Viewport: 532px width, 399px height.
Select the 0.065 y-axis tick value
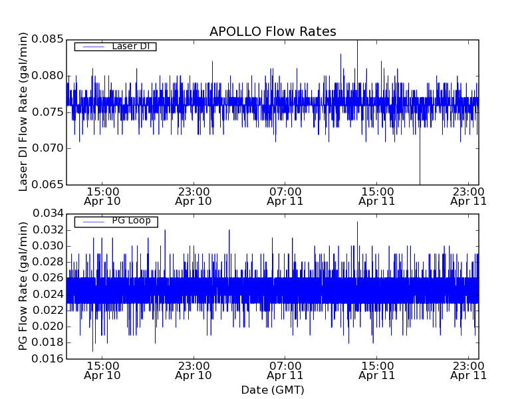click(x=47, y=185)
